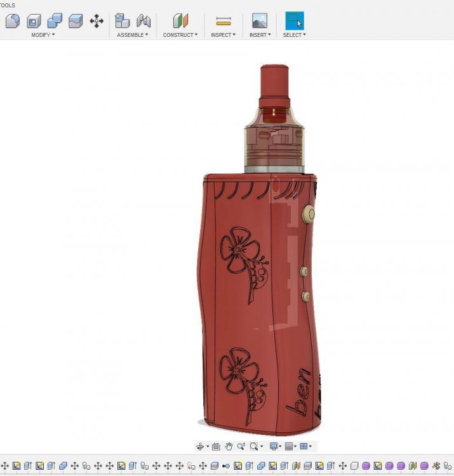The height and width of the screenshot is (476, 454).
Task: Click the engraved "ben" text on the model
Action: click(299, 392)
